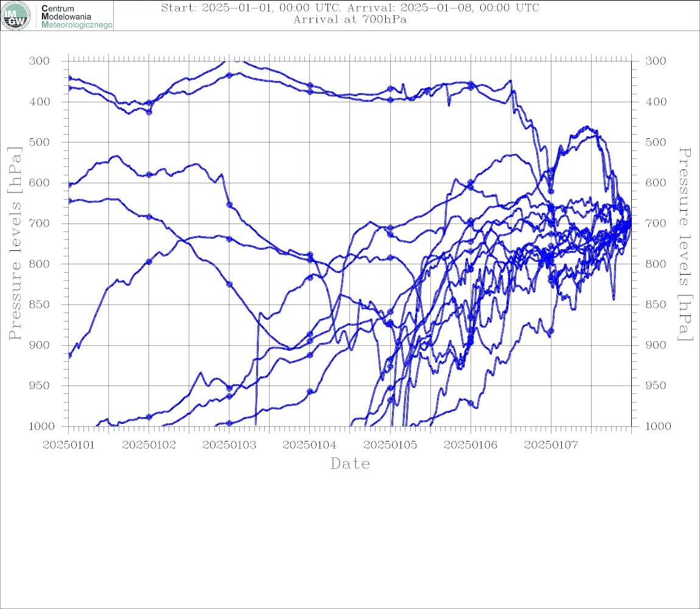Screen dimensions: 700x609
Task: Click the right axis 1000 label
Action: 659,426
